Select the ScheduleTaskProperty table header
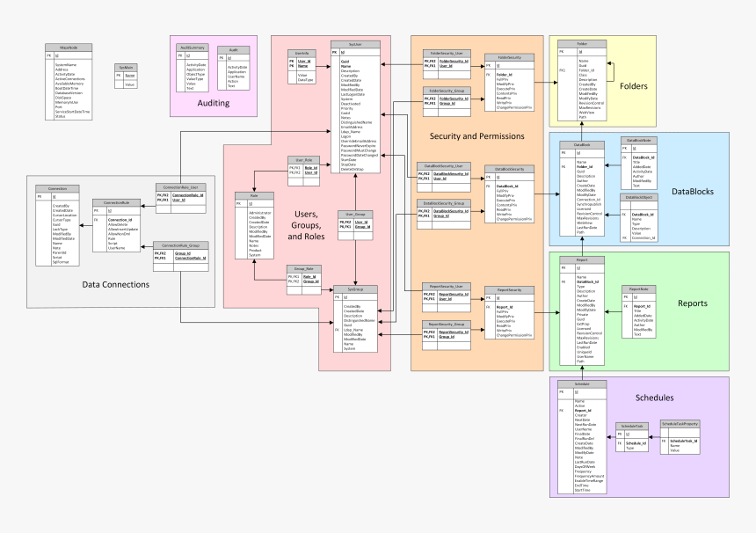756x533 pixels. click(680, 424)
